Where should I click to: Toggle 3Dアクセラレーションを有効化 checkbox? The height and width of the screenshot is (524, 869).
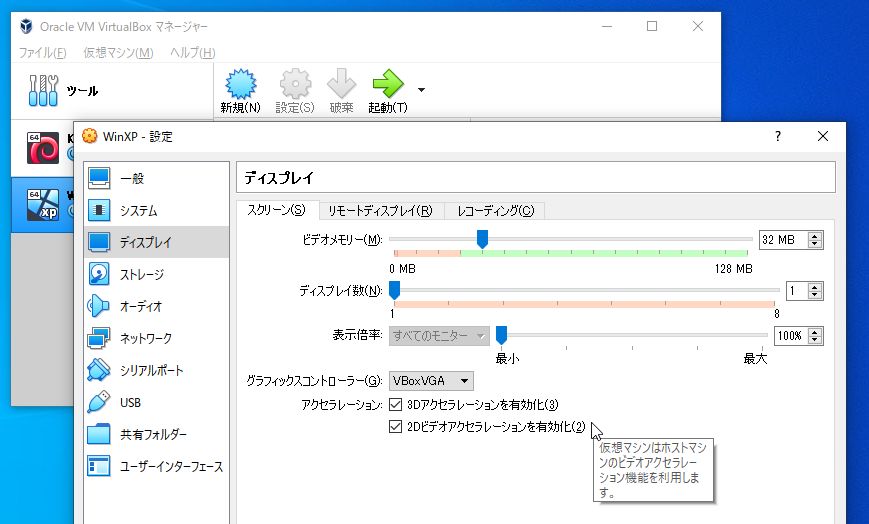(395, 405)
